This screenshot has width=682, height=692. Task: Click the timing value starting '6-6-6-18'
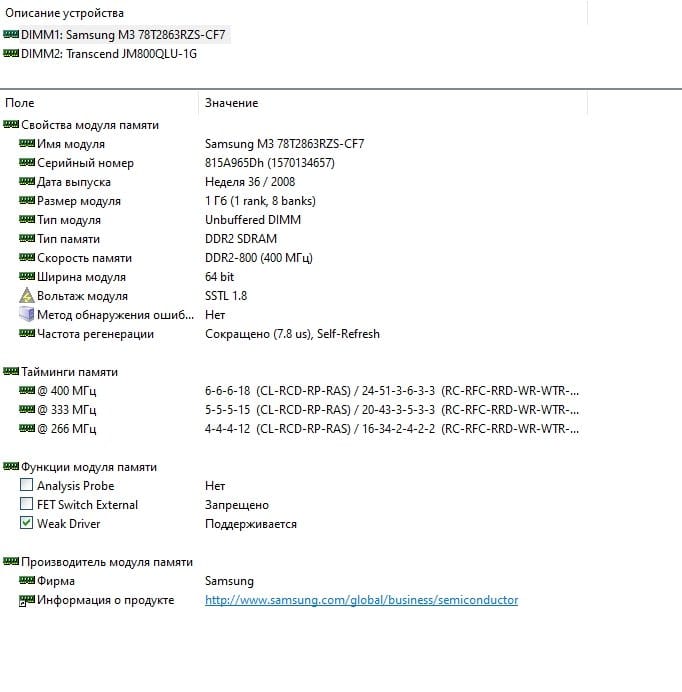click(x=392, y=391)
